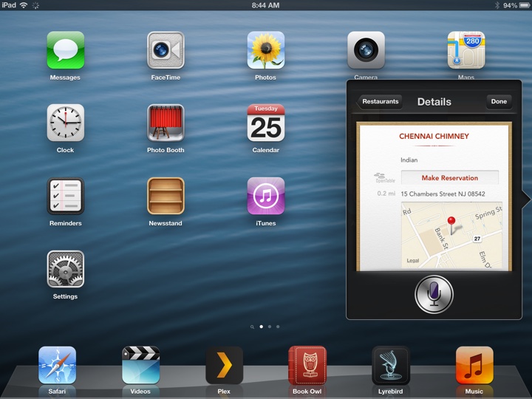Open Videos in the dock
Viewport: 532px width, 399px height.
140,365
